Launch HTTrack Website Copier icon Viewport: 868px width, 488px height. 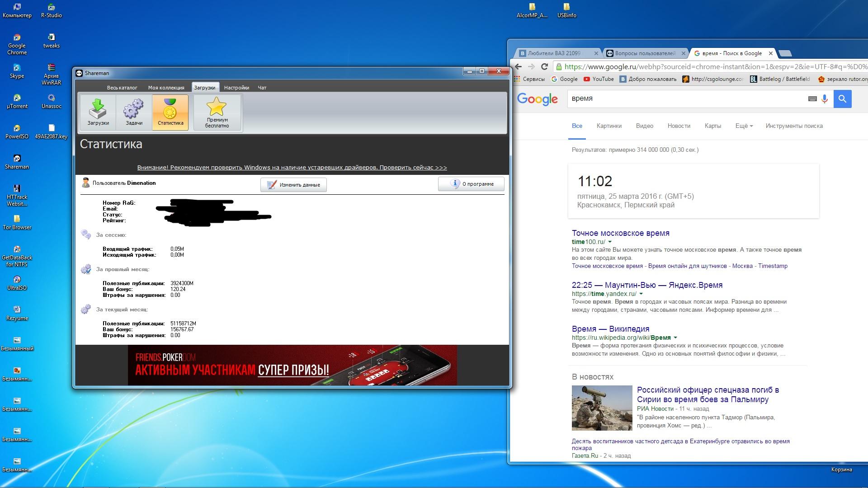click(x=17, y=196)
